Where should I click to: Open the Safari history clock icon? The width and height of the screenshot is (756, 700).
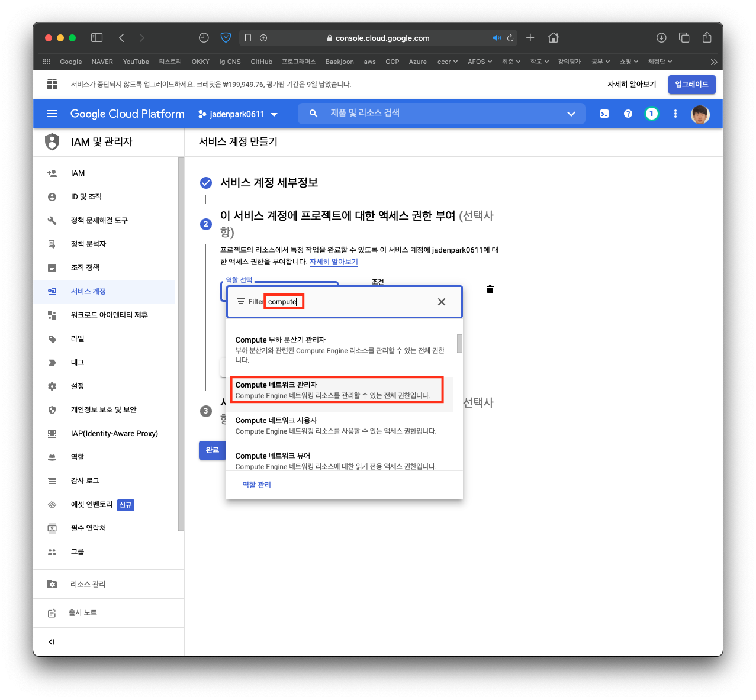[204, 38]
